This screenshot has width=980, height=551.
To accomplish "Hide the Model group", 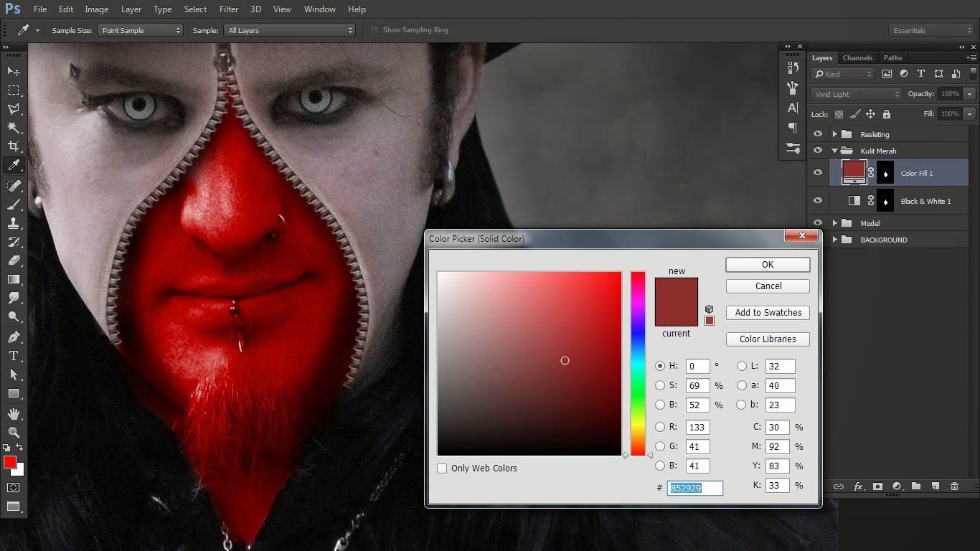I will point(817,223).
